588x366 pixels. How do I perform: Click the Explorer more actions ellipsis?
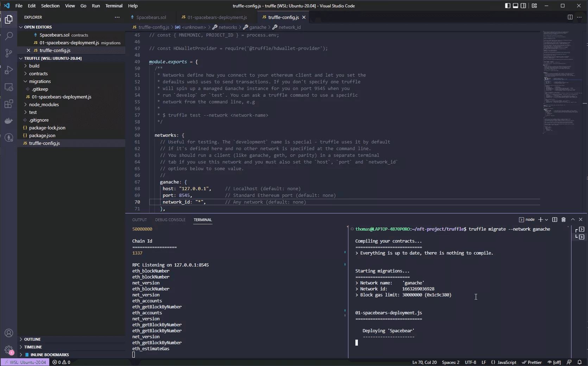(x=117, y=17)
